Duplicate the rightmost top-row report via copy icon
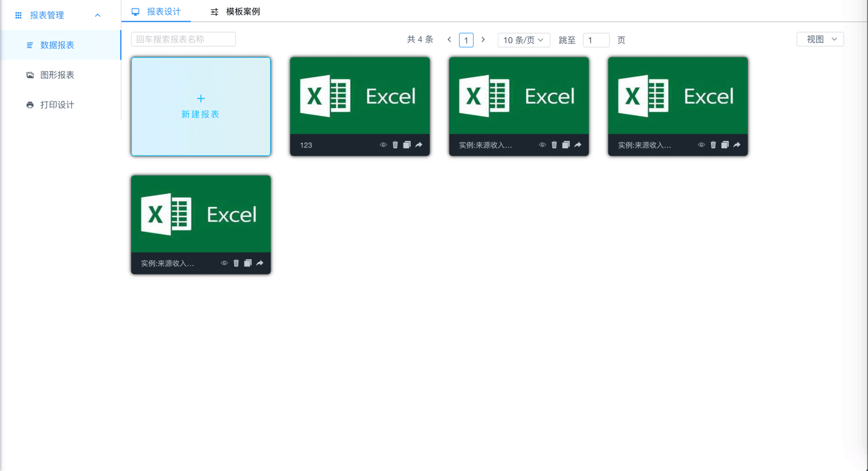This screenshot has width=868, height=471. (725, 145)
